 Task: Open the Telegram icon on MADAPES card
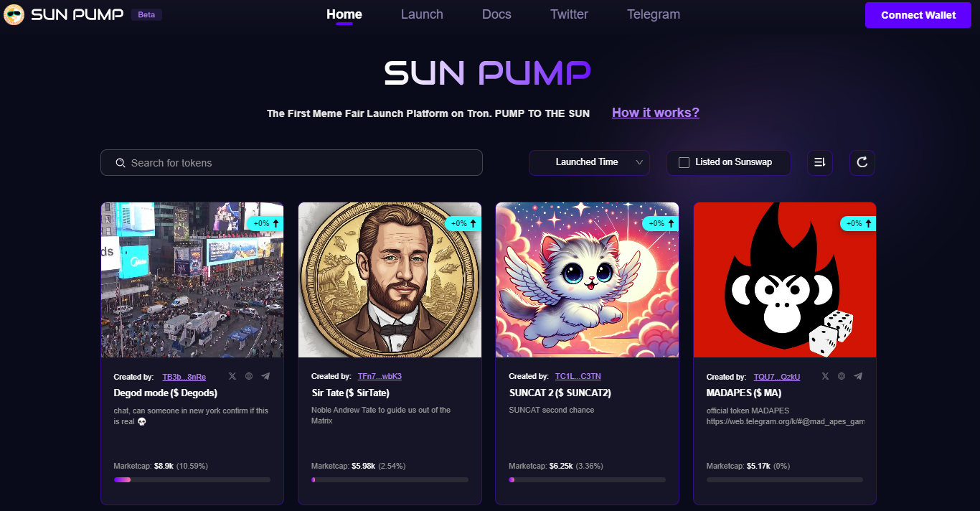coord(858,376)
